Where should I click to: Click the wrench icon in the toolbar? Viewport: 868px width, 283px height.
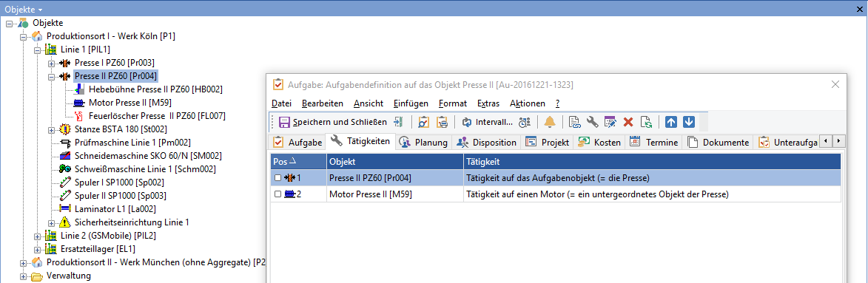pyautogui.click(x=592, y=122)
